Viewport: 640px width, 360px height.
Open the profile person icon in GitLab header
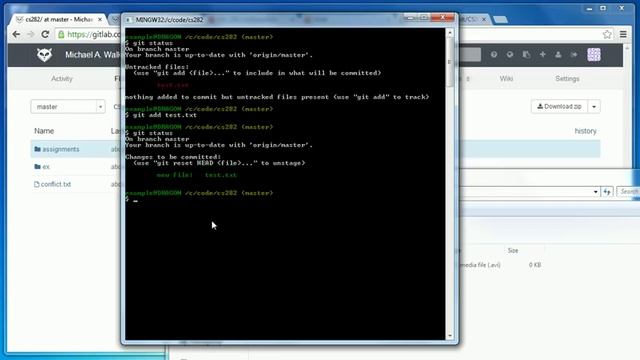558,54
